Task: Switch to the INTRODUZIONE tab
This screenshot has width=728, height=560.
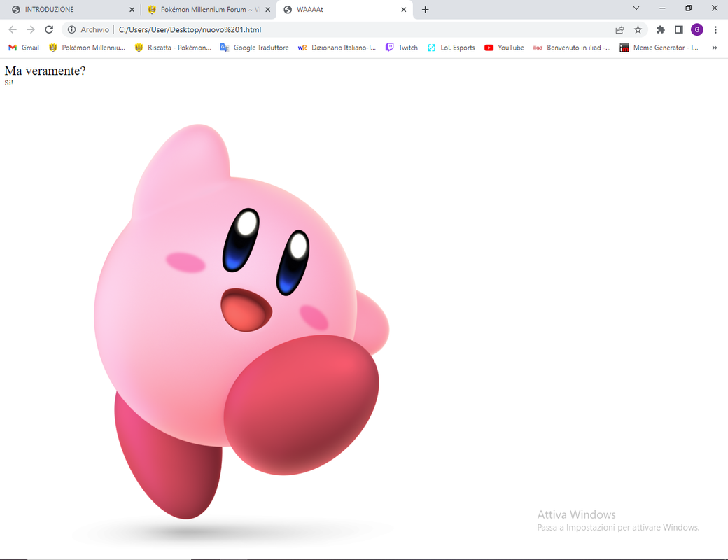Action: click(x=69, y=10)
